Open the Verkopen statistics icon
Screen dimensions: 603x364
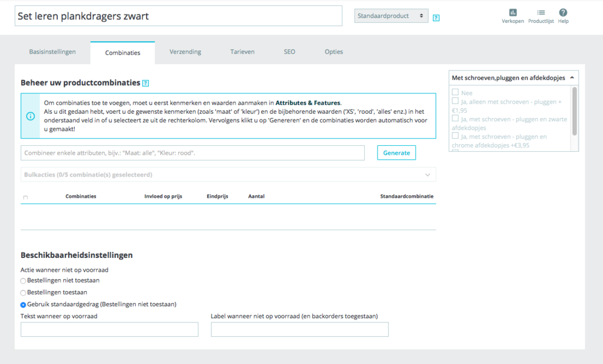point(513,12)
